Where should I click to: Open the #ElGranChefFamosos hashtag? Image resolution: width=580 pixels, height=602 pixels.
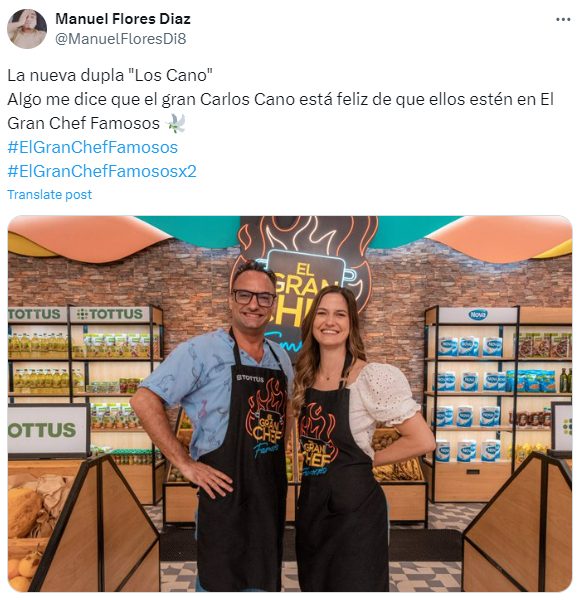click(93, 147)
